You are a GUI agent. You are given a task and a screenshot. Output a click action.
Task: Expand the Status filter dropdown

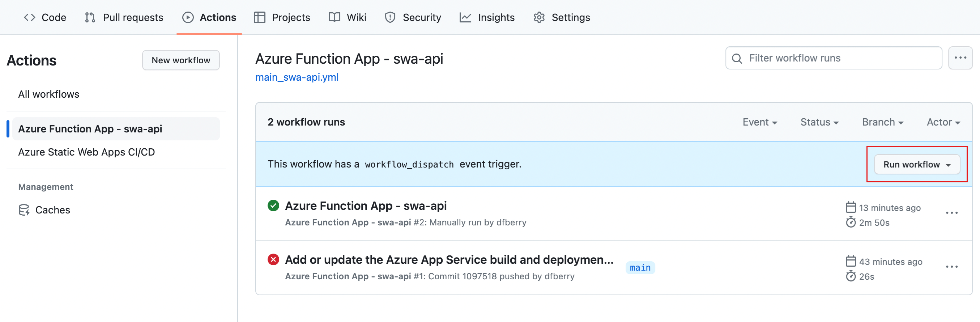(819, 122)
